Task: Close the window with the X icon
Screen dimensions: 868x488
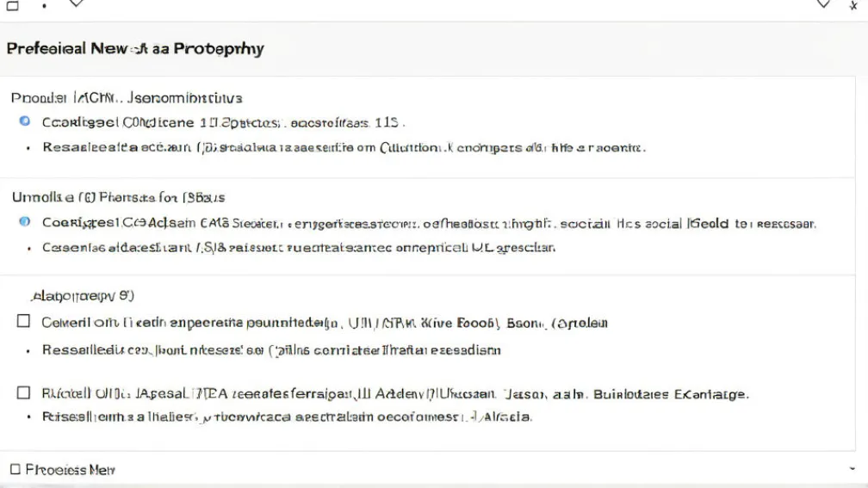Action: point(852,5)
